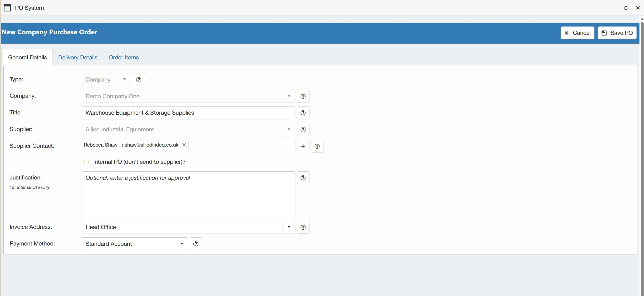The image size is (644, 296).
Task: Click the PO System window icon
Action: pyautogui.click(x=7, y=8)
